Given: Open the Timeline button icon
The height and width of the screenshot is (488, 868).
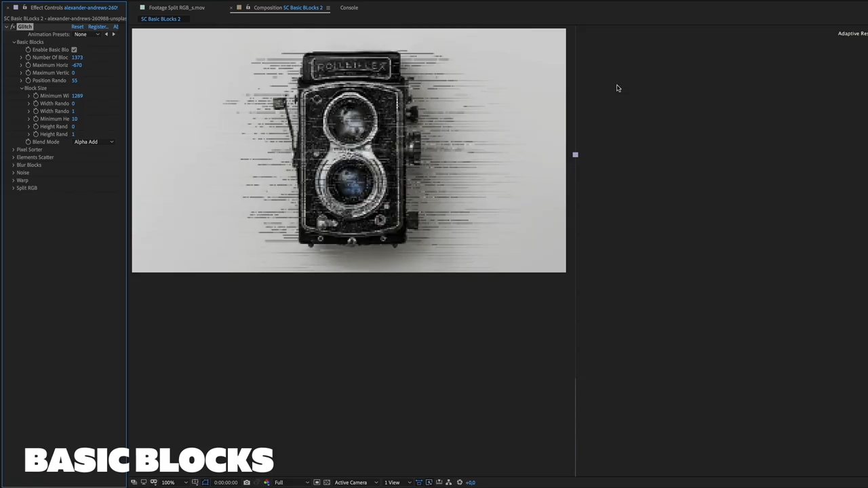Looking at the screenshot, I should pyautogui.click(x=439, y=483).
